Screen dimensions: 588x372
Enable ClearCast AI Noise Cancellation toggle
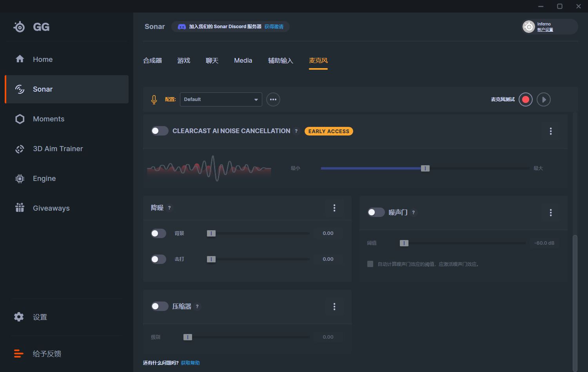coord(160,131)
